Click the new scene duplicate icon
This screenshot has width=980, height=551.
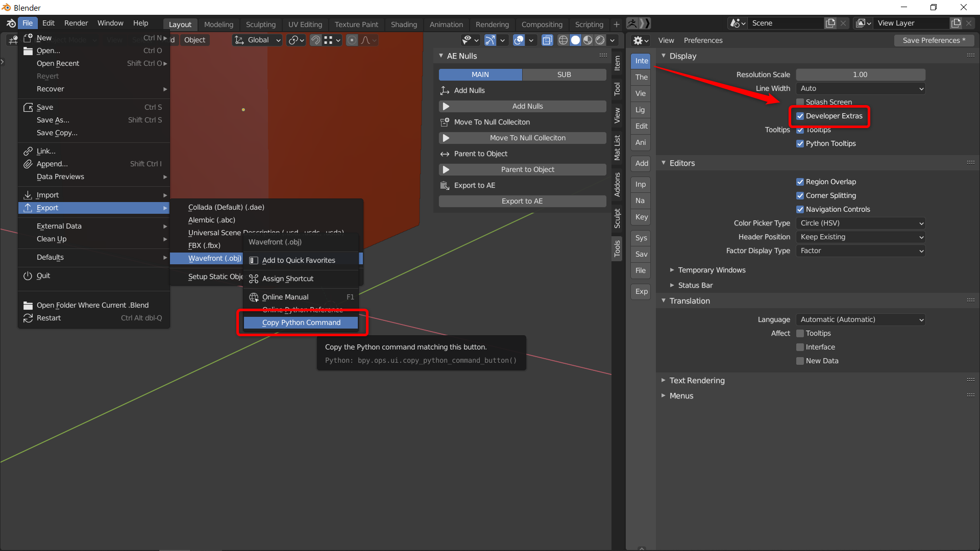pos(831,23)
